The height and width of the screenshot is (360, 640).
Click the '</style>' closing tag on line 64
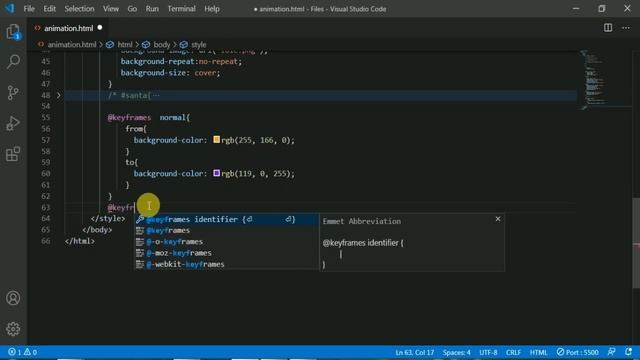pyautogui.click(x=108, y=218)
